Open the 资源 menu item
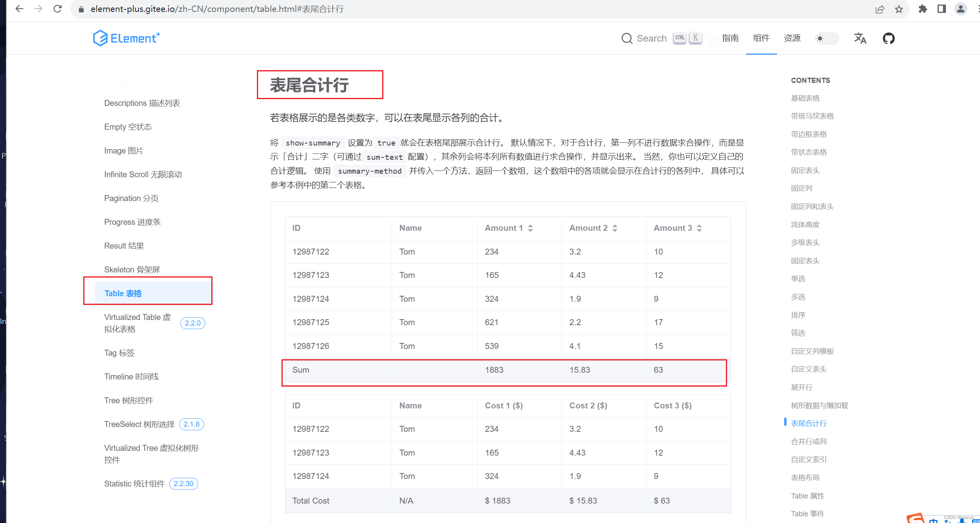 [x=792, y=38]
